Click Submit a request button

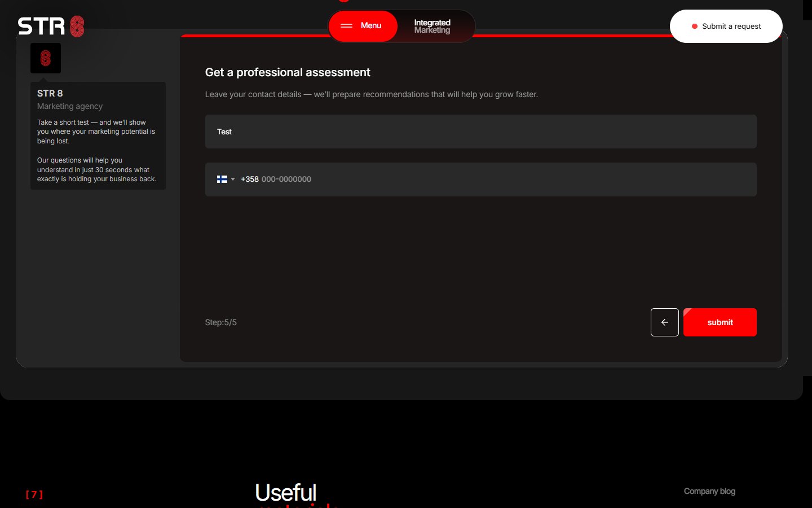point(726,26)
